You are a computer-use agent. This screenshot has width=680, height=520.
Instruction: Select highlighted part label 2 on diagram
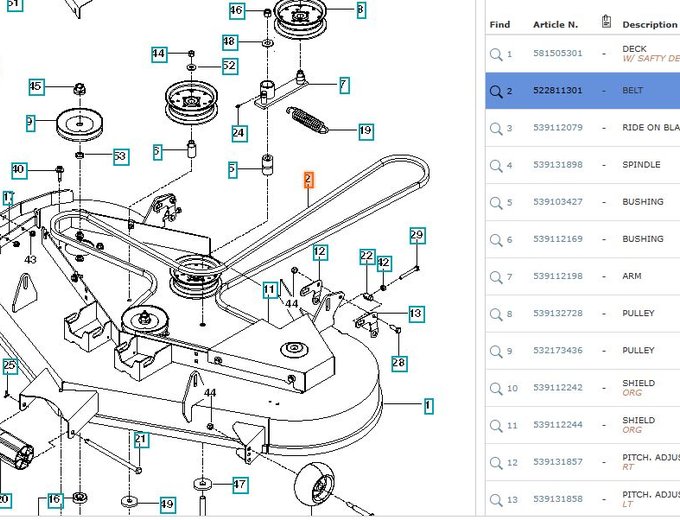tap(308, 180)
